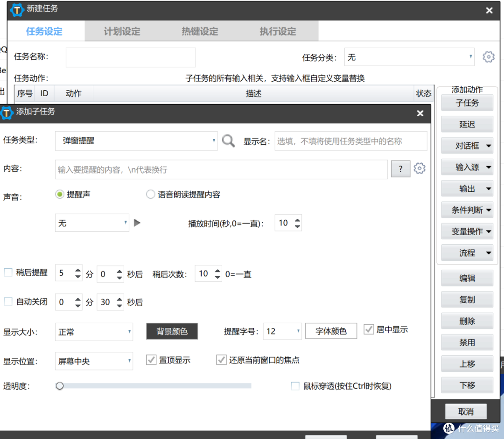Viewport: 504px width, 439px height.
Task: Decrease 自动关闭 seconds spinner
Action: pos(119,305)
